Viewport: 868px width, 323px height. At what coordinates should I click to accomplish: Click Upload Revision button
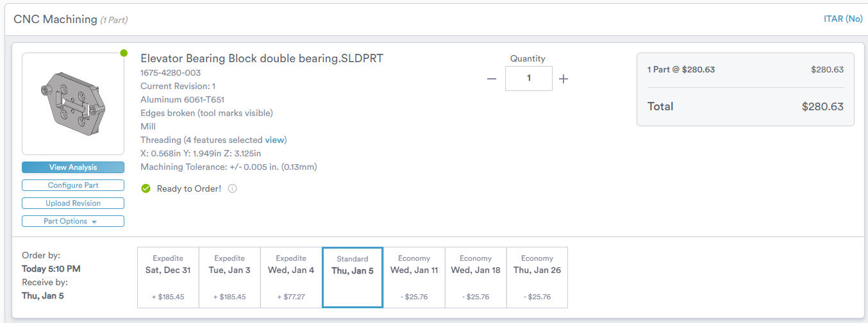coord(73,203)
